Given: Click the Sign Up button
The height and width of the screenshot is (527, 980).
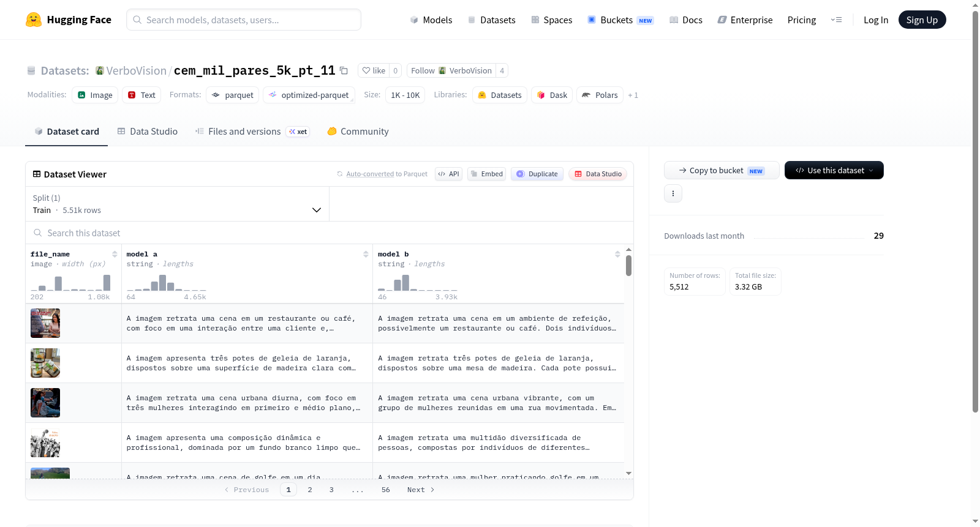Looking at the screenshot, I should 922,20.
